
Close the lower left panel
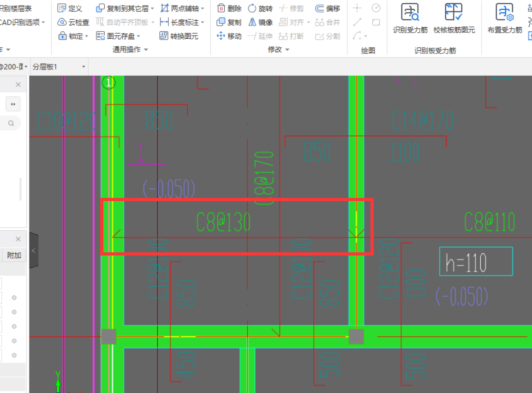pos(18,239)
